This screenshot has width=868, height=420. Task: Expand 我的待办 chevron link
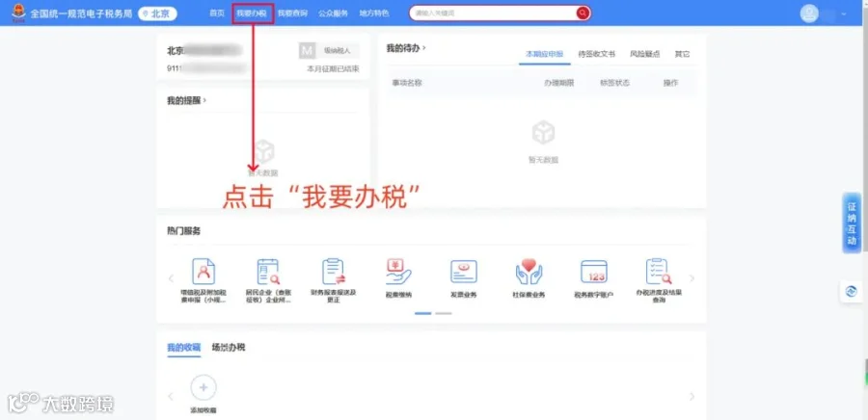pos(424,48)
